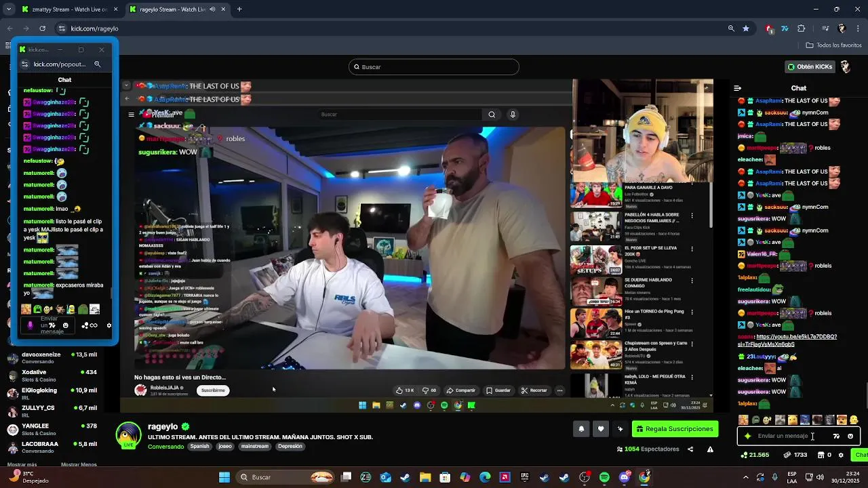Image resolution: width=868 pixels, height=488 pixels.
Task: Open the youtu.be link in chat
Action: click(x=787, y=340)
